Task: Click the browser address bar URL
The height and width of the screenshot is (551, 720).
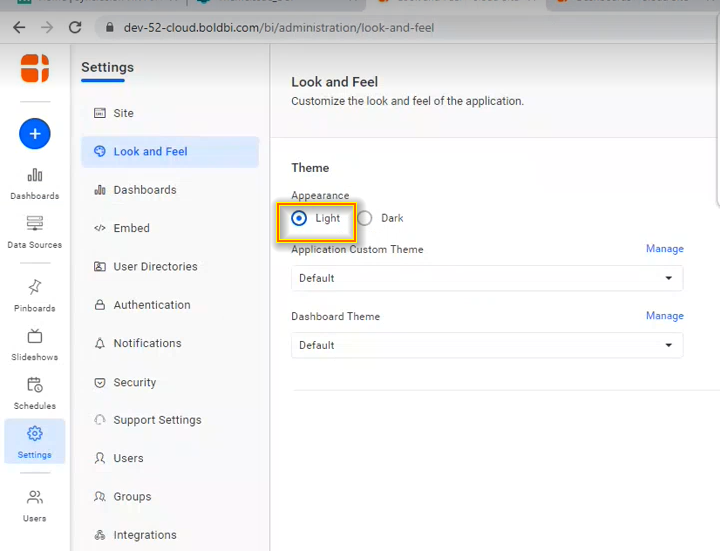Action: point(278,28)
